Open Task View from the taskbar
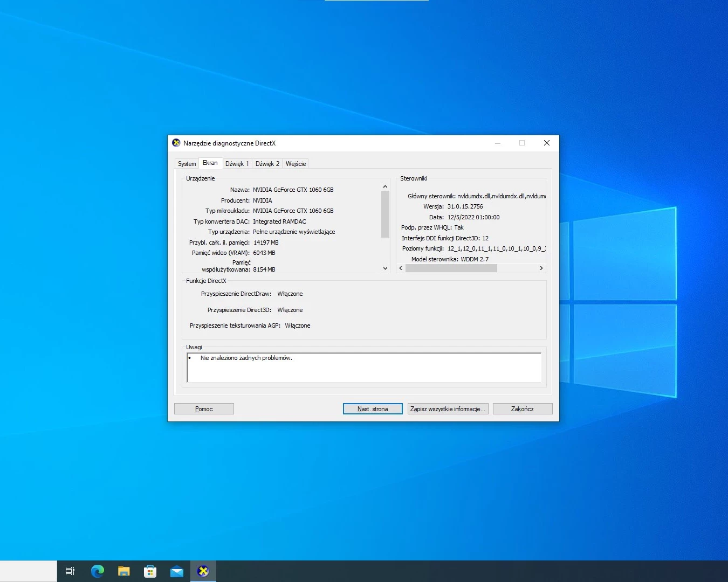 click(70, 571)
